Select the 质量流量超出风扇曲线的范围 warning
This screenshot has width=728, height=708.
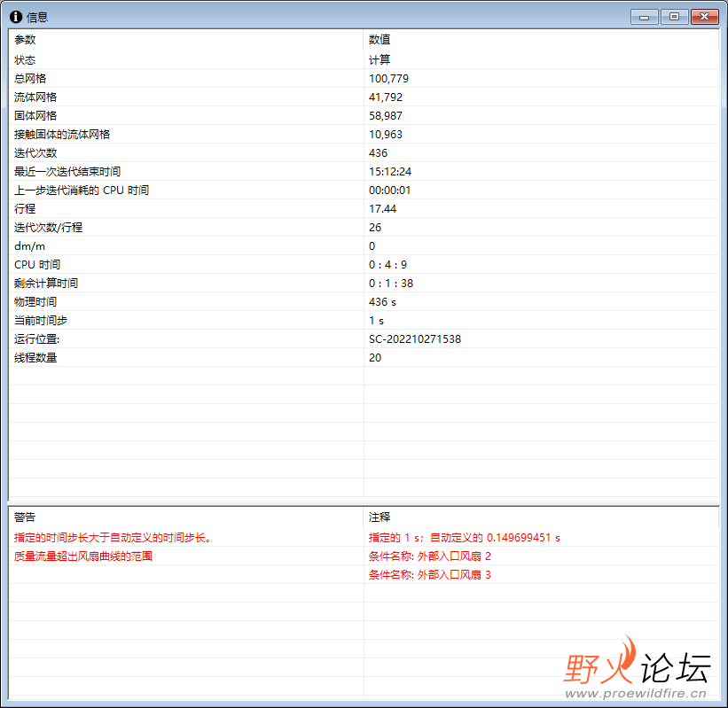(83, 556)
